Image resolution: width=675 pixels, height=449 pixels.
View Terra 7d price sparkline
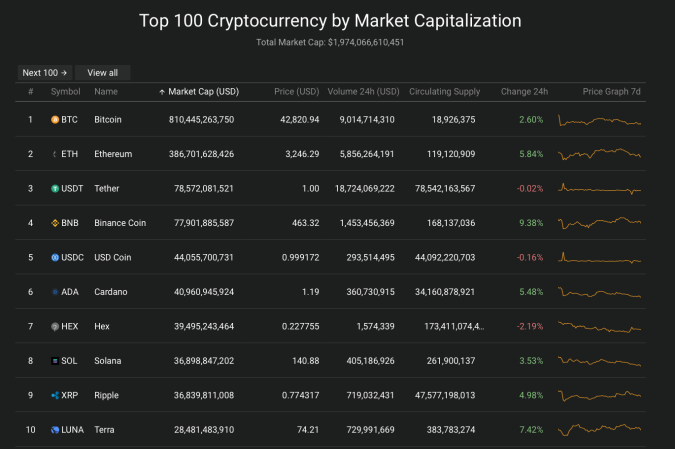pos(599,429)
